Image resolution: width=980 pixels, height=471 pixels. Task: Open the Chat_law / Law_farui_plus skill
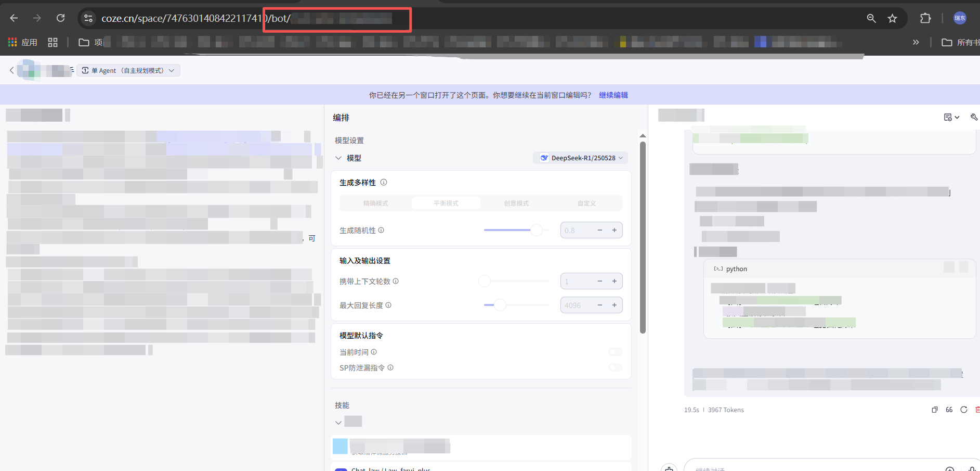pos(481,467)
